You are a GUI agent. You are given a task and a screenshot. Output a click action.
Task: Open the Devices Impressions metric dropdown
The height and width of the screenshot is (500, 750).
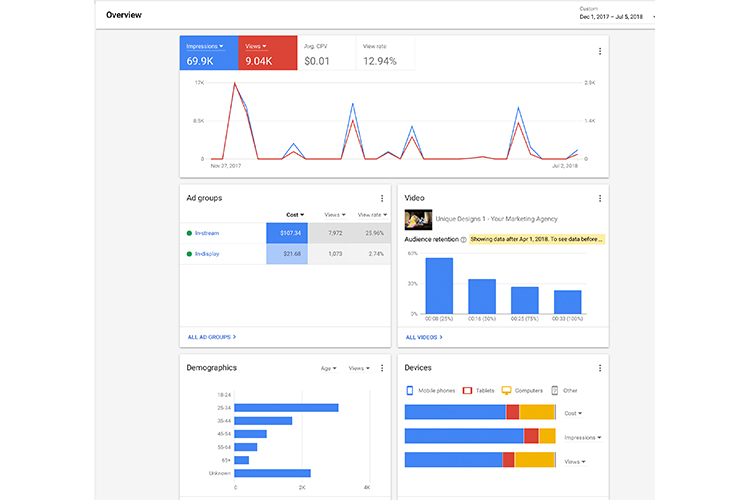pyautogui.click(x=583, y=437)
